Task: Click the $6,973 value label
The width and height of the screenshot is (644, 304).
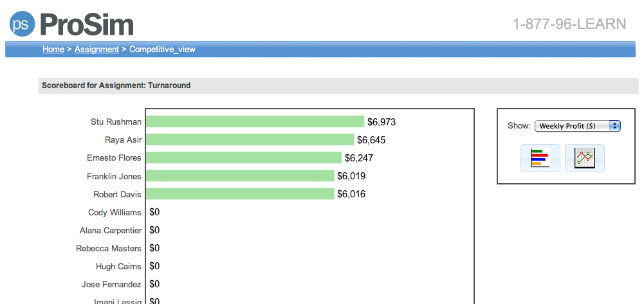Action: click(x=382, y=121)
